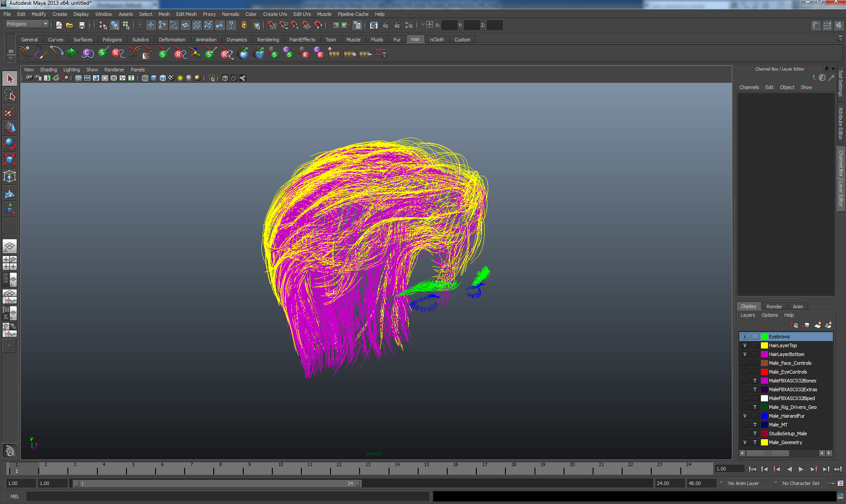
Task: Click the Select arrow tool
Action: click(x=10, y=79)
